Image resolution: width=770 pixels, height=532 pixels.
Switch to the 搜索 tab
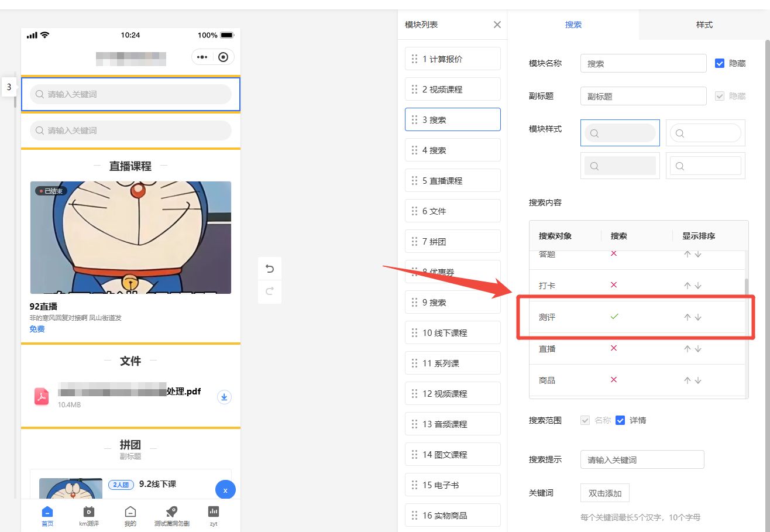pyautogui.click(x=573, y=25)
